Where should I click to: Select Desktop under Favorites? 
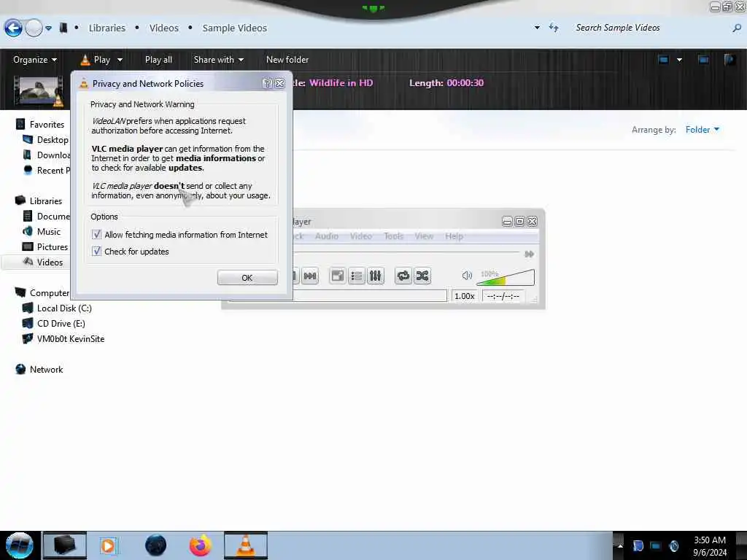coord(53,139)
